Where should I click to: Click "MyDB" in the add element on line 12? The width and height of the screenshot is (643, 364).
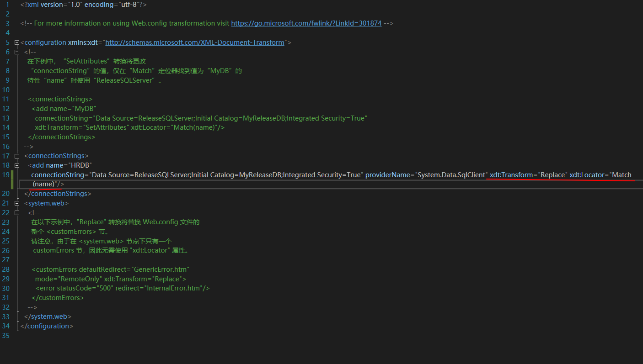coord(85,109)
